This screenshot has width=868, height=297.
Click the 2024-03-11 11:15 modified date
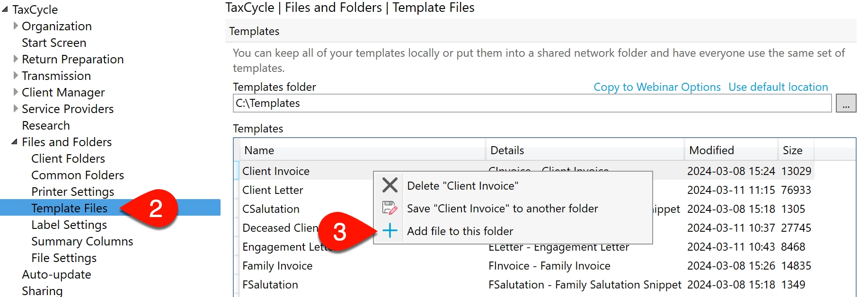tap(731, 190)
